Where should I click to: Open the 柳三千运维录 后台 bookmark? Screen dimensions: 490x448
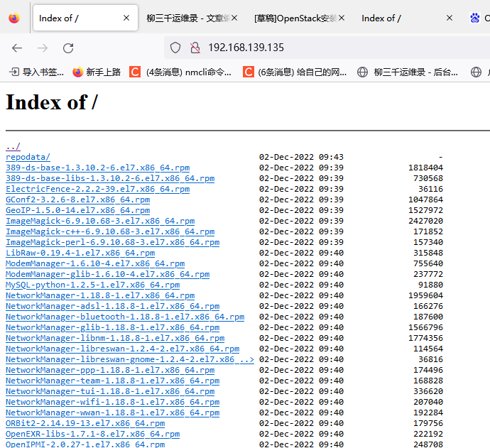[408, 72]
